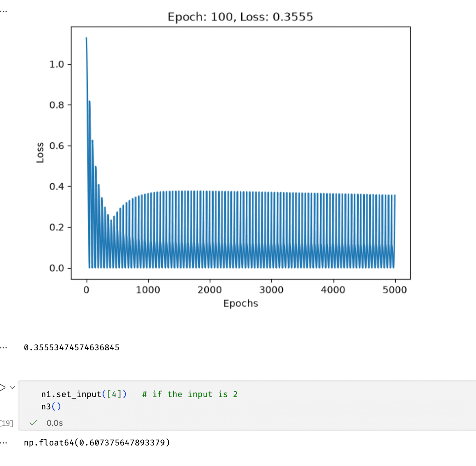The image size is (476, 466).
Task: Click the 0.0s execution time label
Action: click(x=55, y=423)
